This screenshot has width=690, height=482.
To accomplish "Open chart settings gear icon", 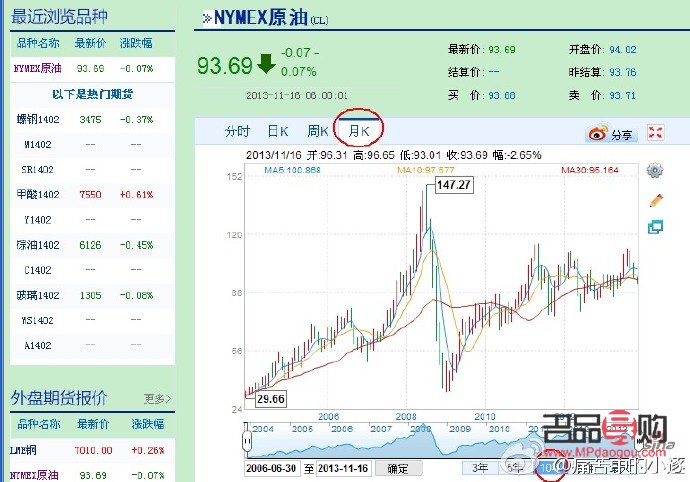I will click(654, 170).
